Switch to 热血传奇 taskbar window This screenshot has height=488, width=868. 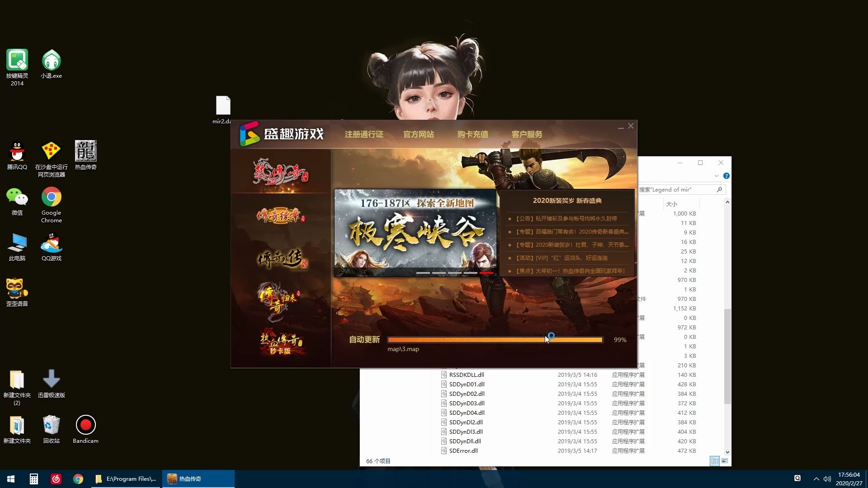[x=198, y=479]
